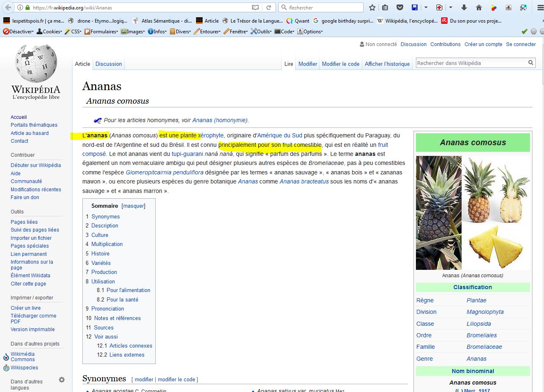544x392 pixels.
Task: Open the Divers dropdown menu
Action: coord(180,31)
